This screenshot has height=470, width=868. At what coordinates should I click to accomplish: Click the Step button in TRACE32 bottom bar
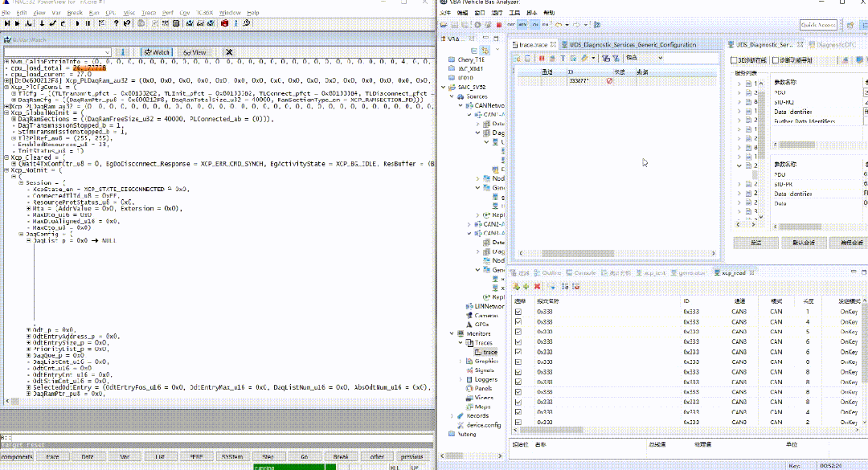[268, 456]
